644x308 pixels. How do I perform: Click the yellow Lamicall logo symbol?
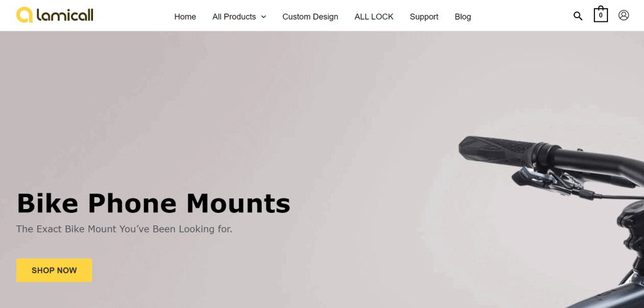[x=25, y=15]
